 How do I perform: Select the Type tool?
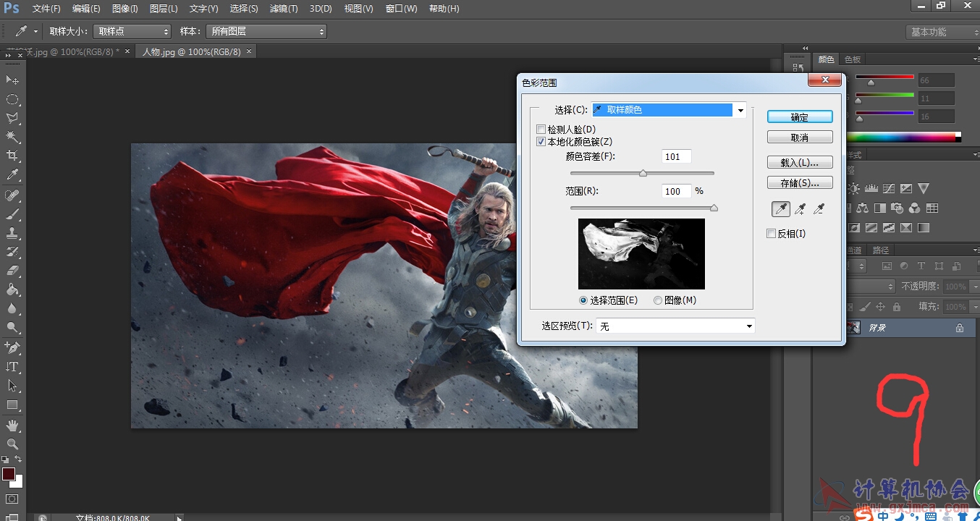(12, 368)
